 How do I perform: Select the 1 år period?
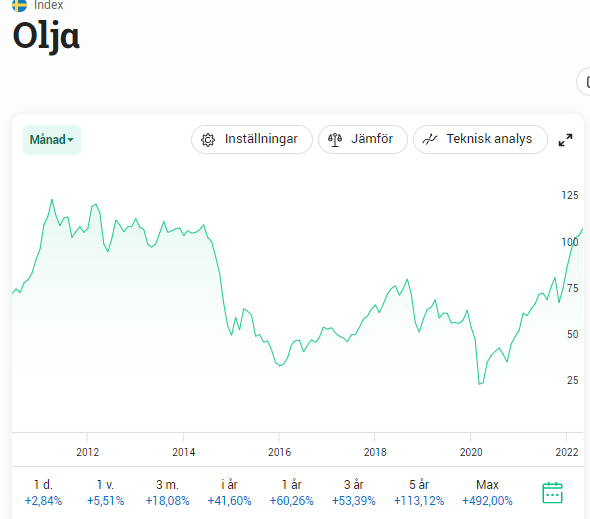click(x=292, y=493)
